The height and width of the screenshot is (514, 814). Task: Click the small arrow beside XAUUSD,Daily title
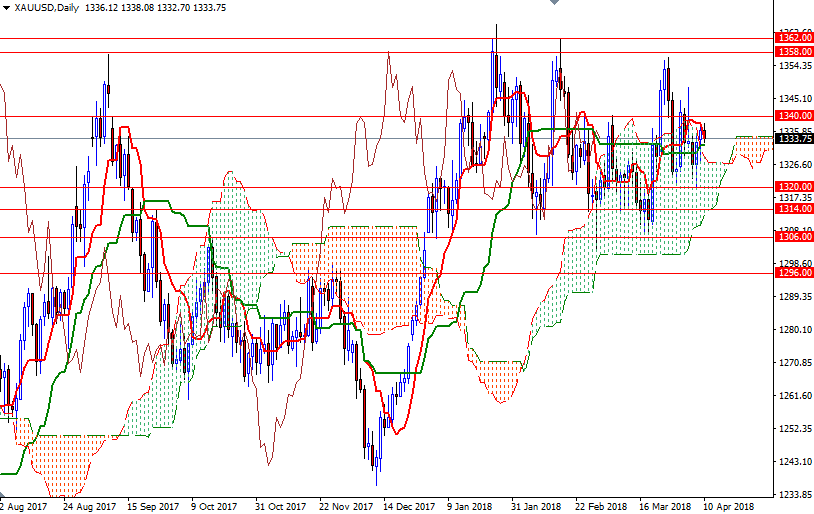(x=6, y=8)
